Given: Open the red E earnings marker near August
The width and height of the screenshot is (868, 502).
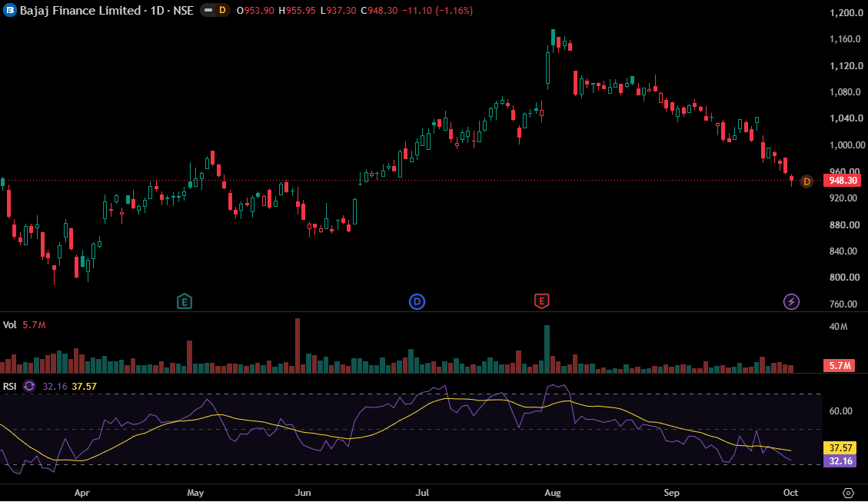Looking at the screenshot, I should (541, 301).
